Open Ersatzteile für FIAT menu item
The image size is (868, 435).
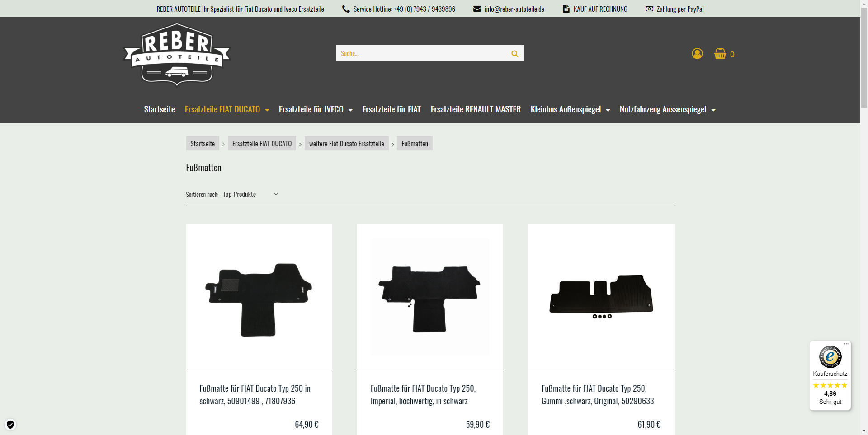[x=392, y=109]
